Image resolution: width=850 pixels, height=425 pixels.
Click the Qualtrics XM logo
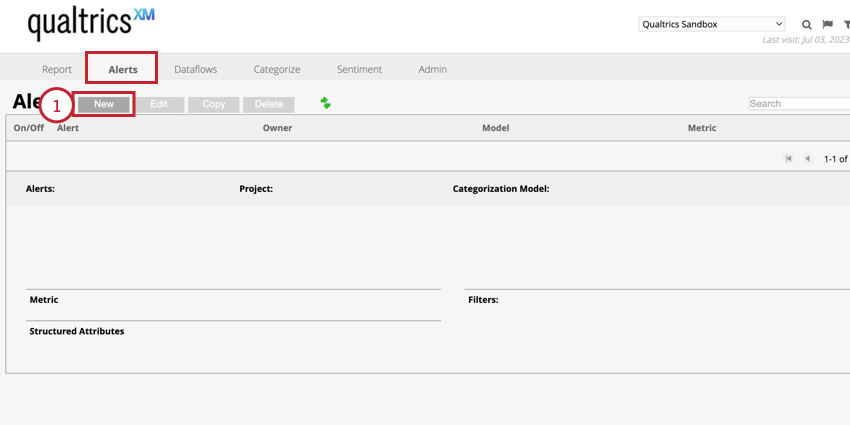(x=91, y=22)
